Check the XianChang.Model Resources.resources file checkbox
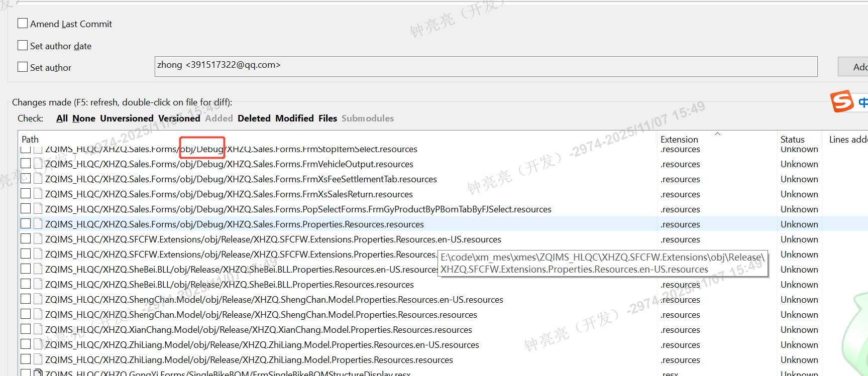 tap(26, 329)
